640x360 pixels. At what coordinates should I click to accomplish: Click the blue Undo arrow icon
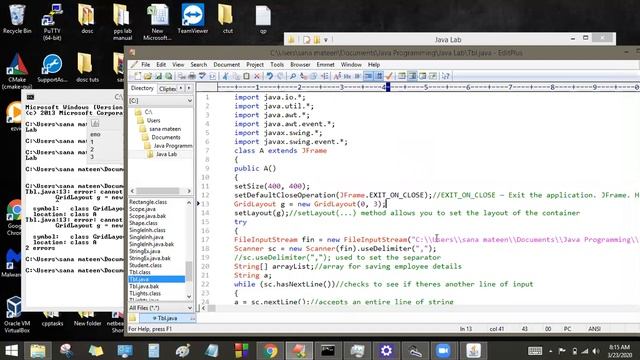point(269,76)
